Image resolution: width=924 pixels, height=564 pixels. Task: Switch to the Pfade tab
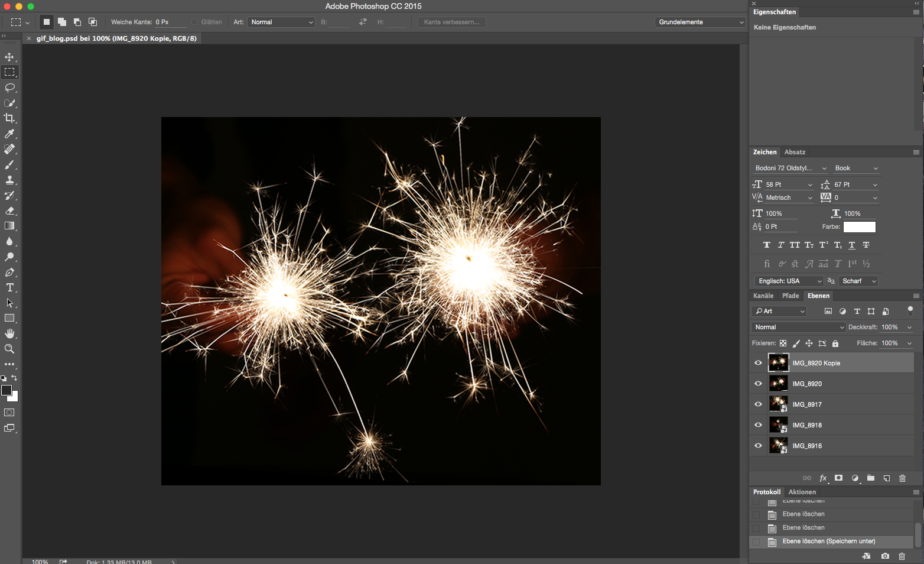click(x=790, y=296)
